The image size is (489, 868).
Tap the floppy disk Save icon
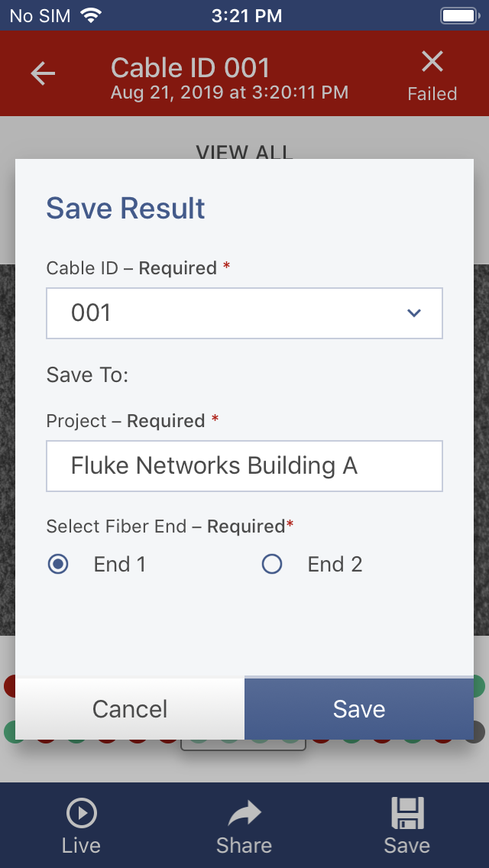pyautogui.click(x=406, y=815)
